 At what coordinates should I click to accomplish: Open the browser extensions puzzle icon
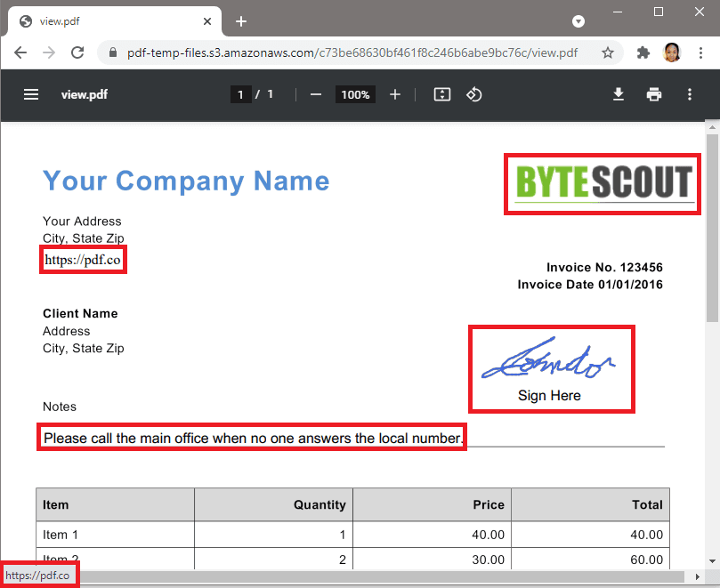(643, 52)
